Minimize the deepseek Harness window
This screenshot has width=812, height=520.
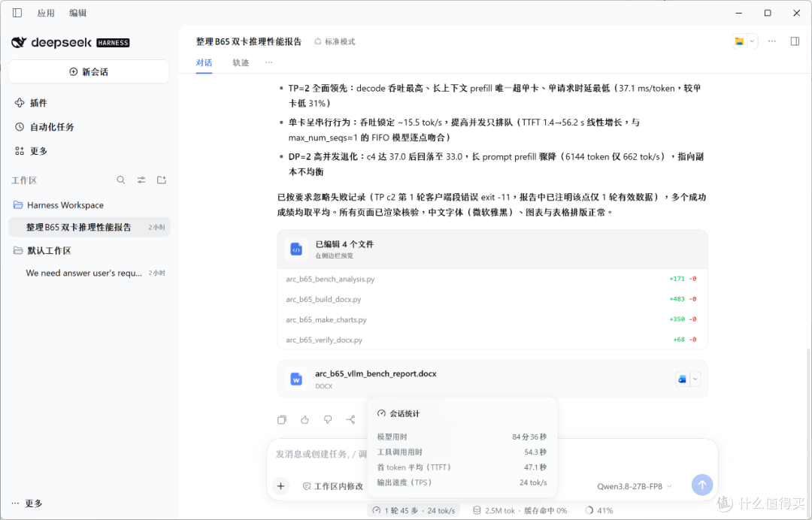pyautogui.click(x=739, y=13)
